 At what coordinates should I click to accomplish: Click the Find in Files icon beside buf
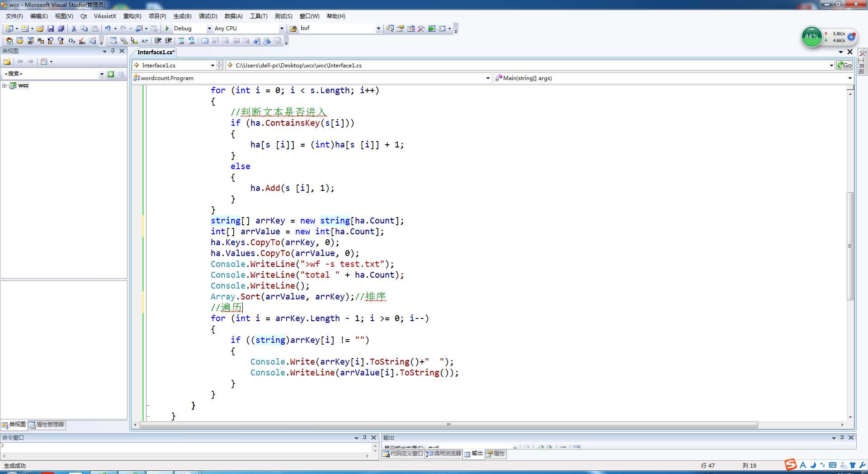tap(293, 28)
